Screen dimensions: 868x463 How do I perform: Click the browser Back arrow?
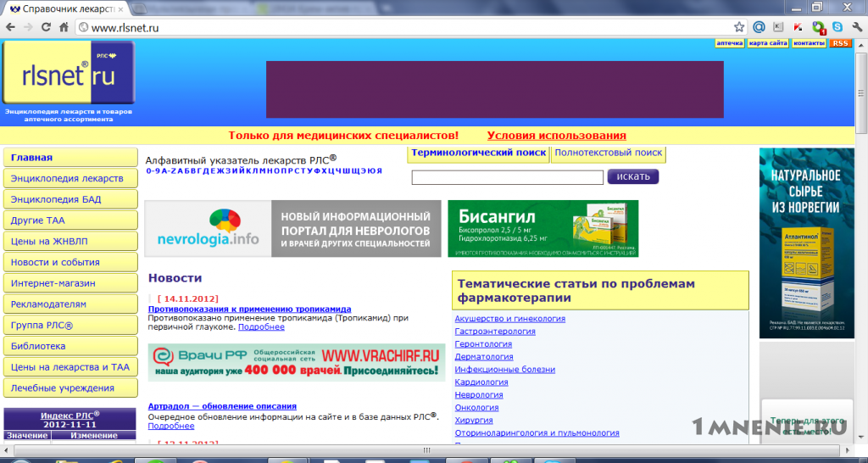coord(11,26)
